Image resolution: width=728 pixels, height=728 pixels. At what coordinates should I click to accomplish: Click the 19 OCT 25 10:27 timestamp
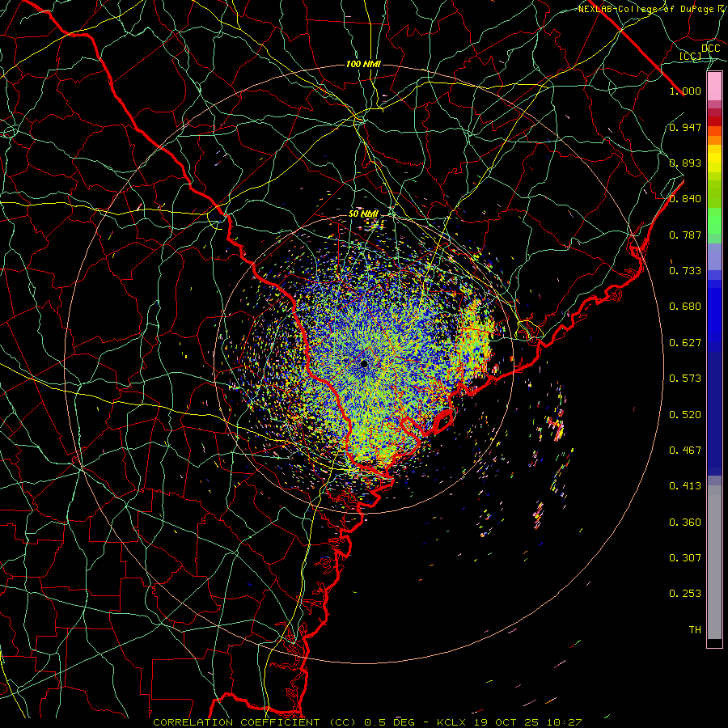[527, 722]
